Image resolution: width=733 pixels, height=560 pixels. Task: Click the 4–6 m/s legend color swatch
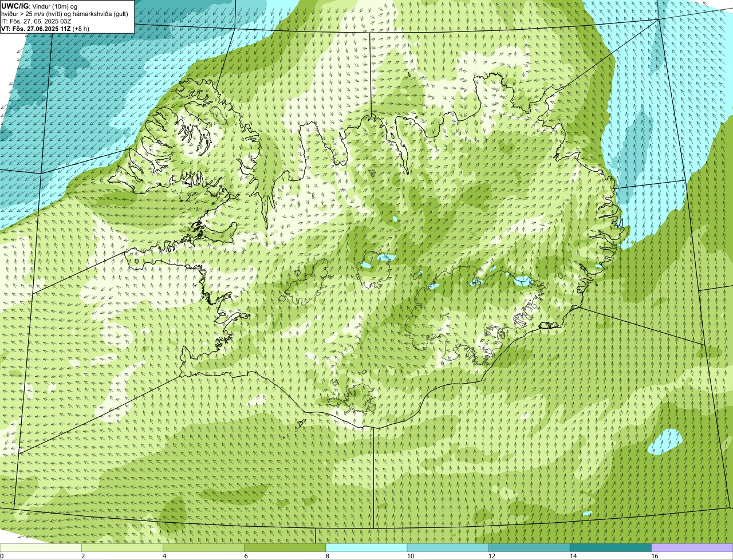203,548
